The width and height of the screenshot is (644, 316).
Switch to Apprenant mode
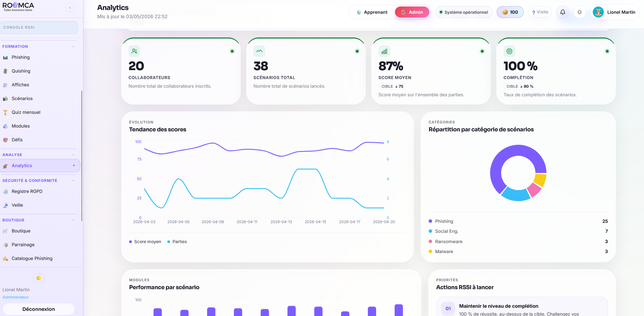[x=372, y=12]
